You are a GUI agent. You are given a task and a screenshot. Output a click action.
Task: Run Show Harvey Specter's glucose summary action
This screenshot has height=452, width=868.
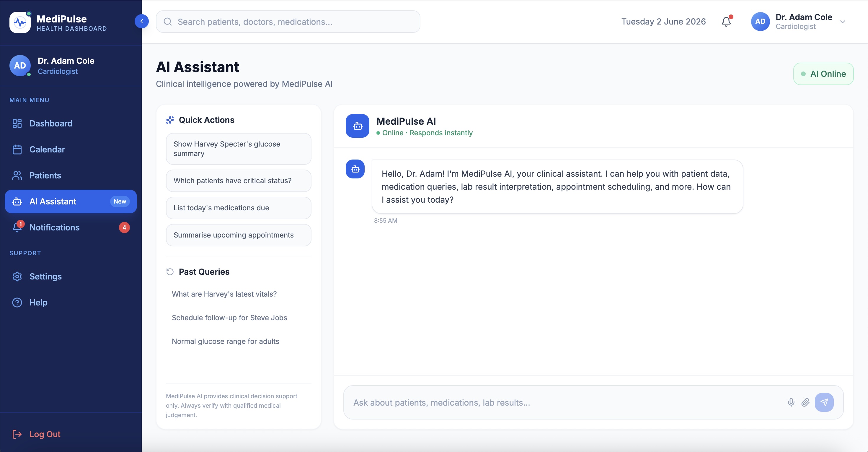coord(239,149)
